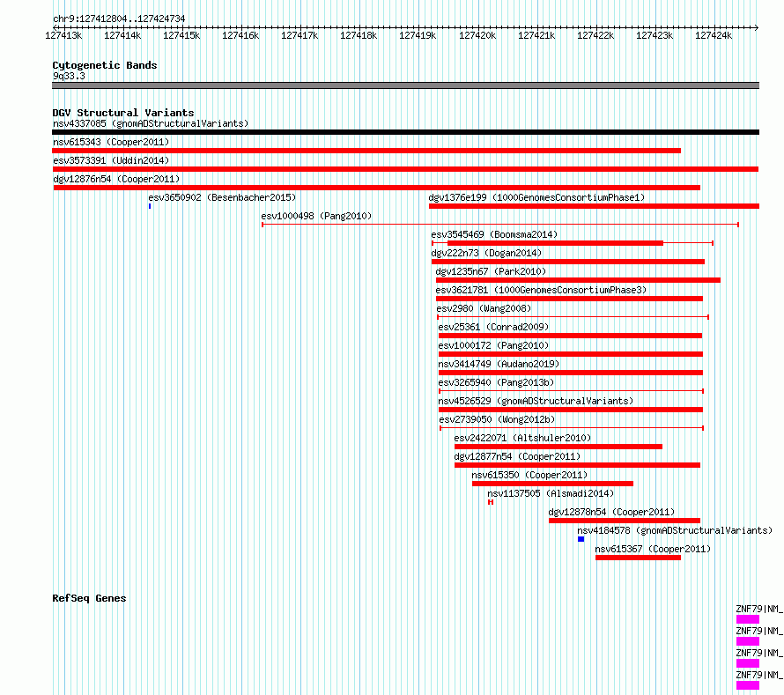Image resolution: width=784 pixels, height=695 pixels.
Task: Click the esv2422071 (Altshuler2010) label
Action: 522,438
